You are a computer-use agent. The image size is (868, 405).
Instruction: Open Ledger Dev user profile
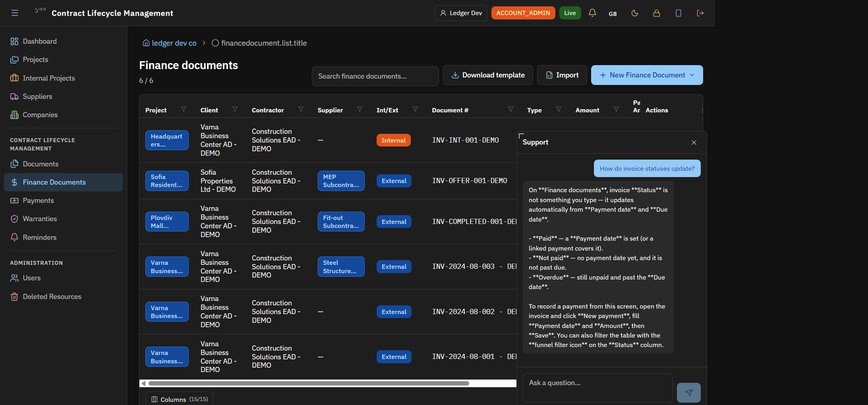(x=461, y=13)
